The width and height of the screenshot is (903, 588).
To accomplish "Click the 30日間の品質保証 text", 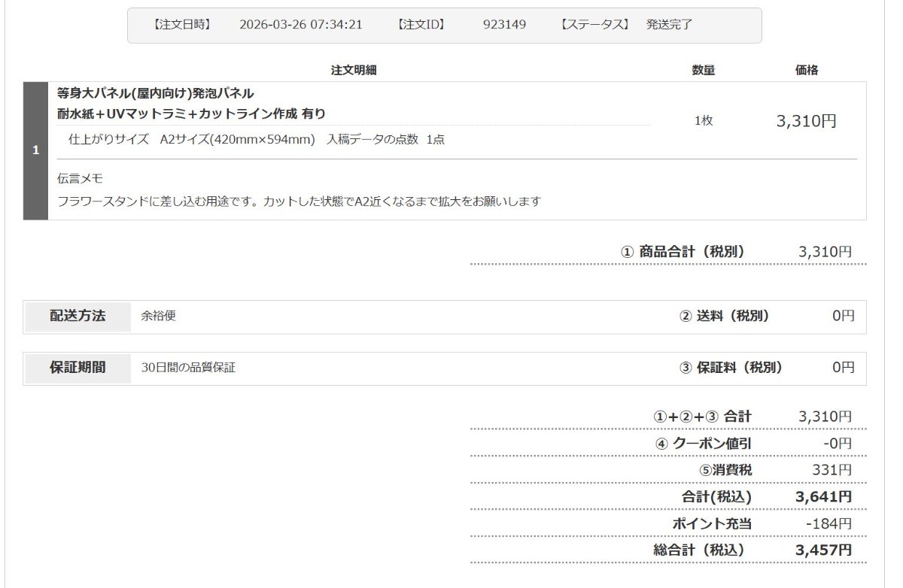I will [x=189, y=368].
